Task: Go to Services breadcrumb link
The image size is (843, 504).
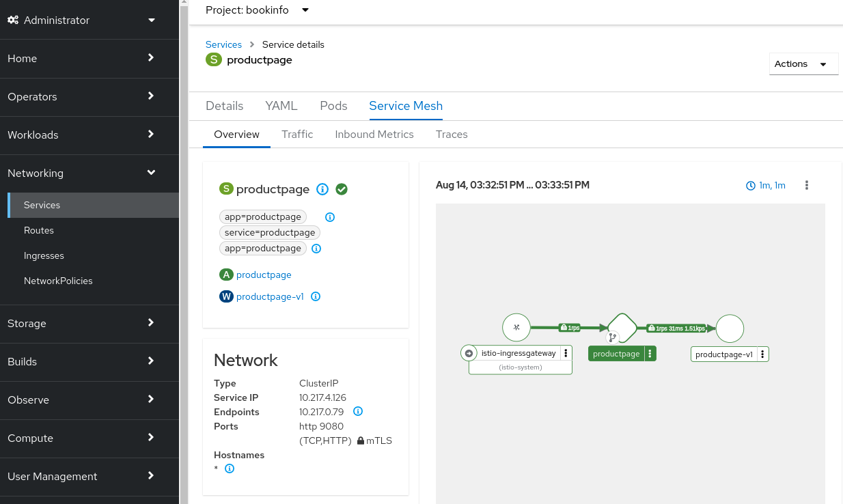Action: [223, 44]
